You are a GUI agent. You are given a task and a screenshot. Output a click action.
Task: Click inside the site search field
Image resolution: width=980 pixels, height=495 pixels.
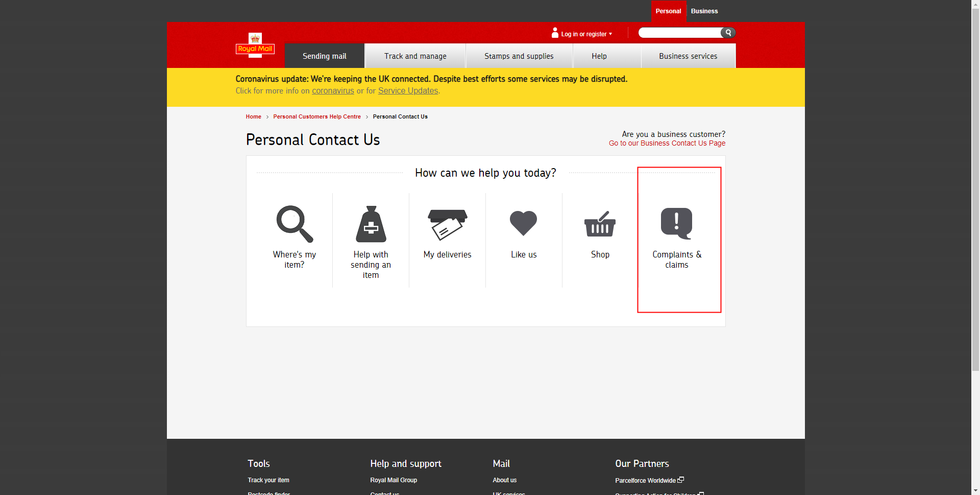[x=679, y=33]
